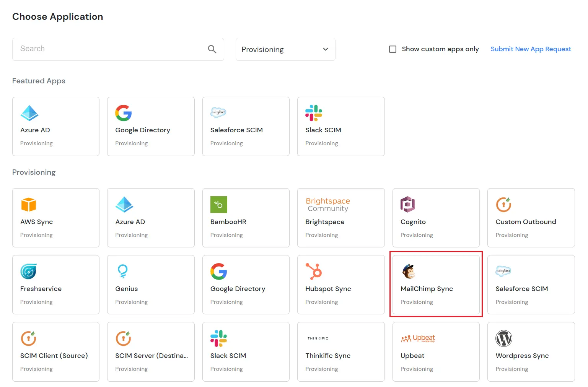
Task: Click the Wordpress Sync app name
Action: [522, 356]
